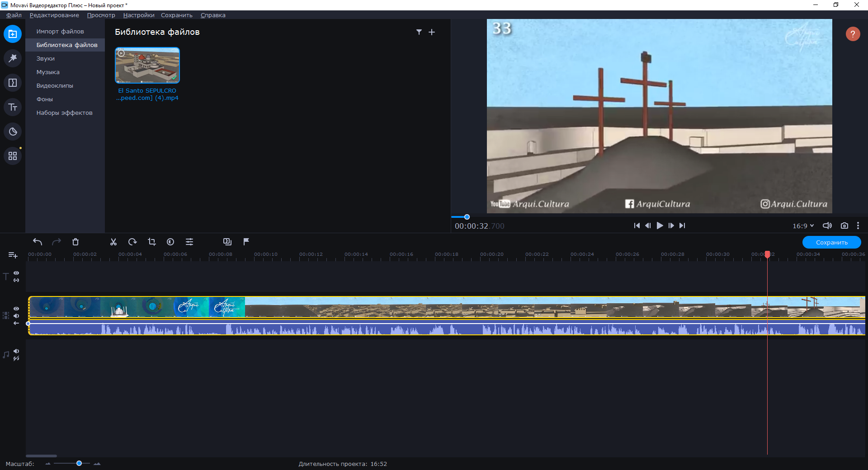Screen dimensions: 868x470
Task: Open the stickers tab in the left sidebar
Action: tap(13, 132)
